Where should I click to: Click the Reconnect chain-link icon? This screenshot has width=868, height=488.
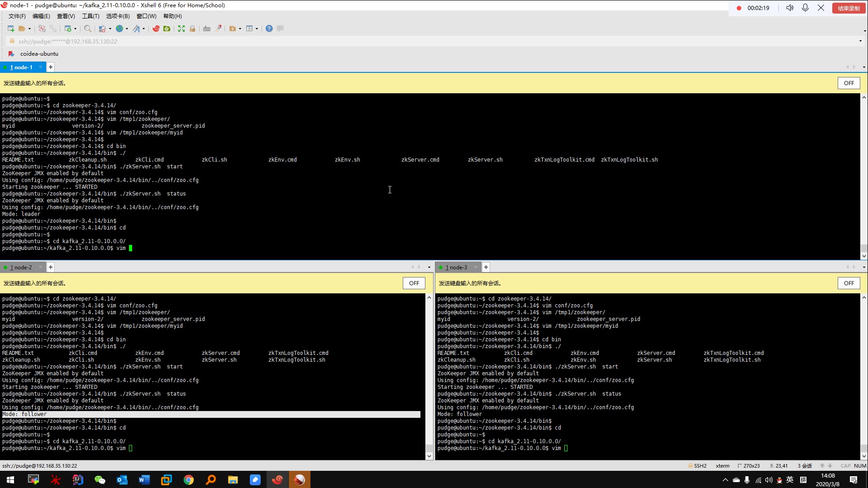[53, 29]
